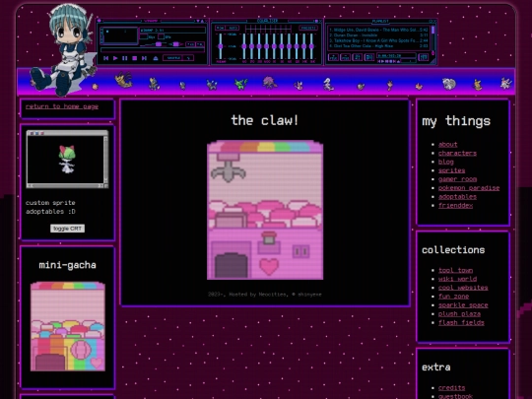Stop playback using the square stop button
532x399 pixels.
[x=134, y=58]
